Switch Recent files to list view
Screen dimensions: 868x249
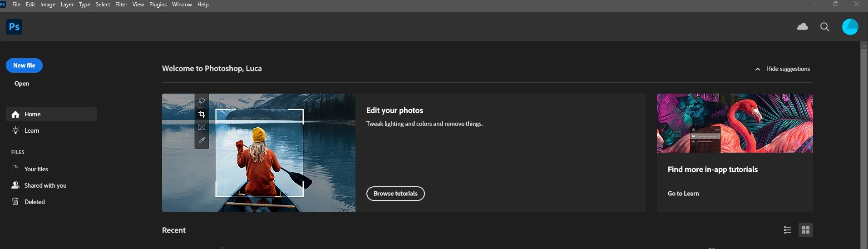coord(788,230)
